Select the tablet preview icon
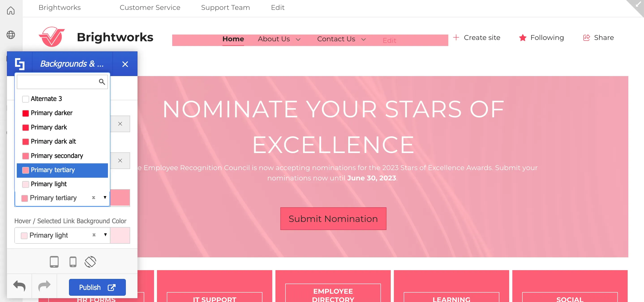 54,262
